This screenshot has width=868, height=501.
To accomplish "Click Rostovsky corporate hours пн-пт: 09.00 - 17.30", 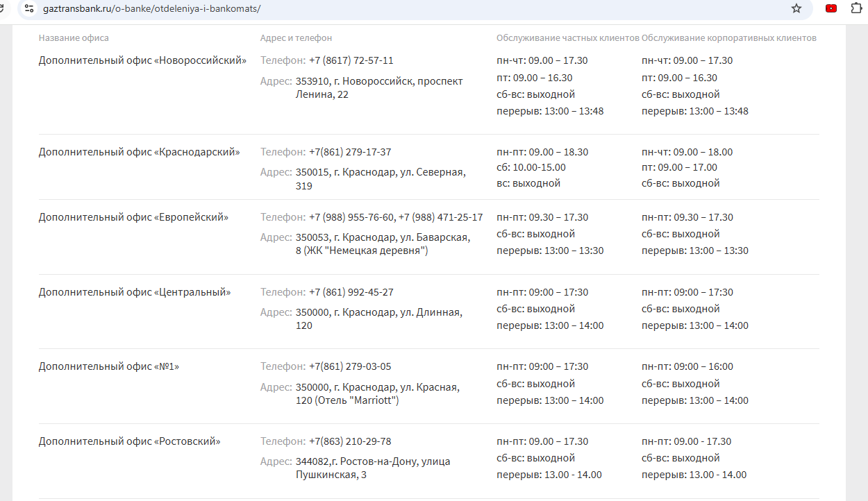I will (686, 441).
